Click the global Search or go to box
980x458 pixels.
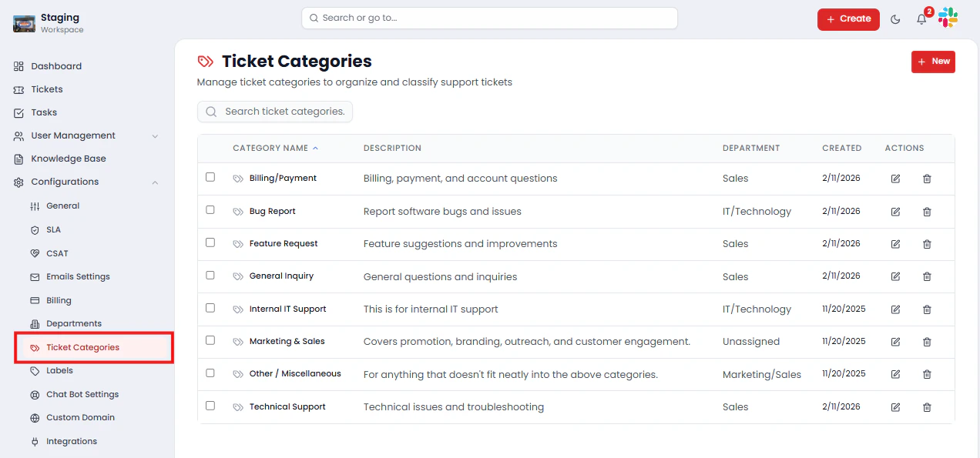tap(489, 18)
